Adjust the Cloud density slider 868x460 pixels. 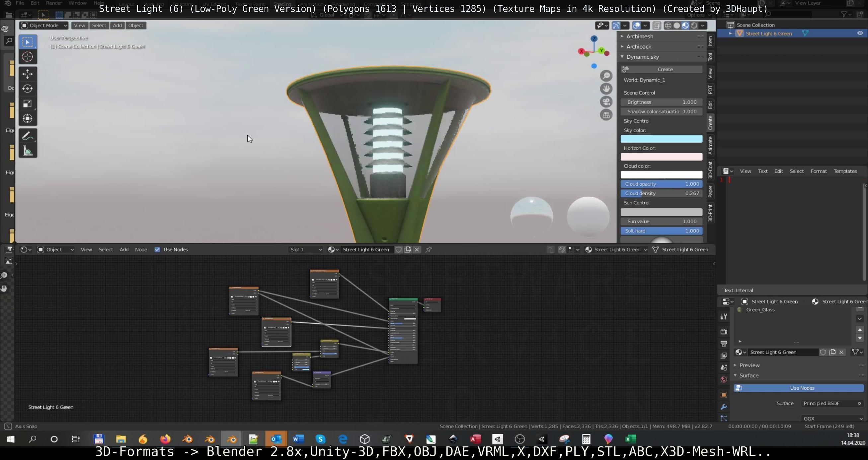pos(662,193)
